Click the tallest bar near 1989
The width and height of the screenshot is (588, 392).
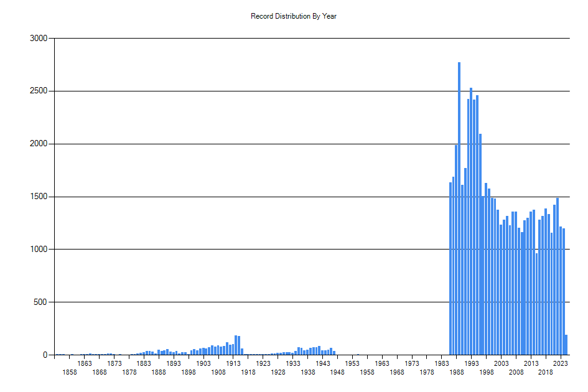pos(459,208)
